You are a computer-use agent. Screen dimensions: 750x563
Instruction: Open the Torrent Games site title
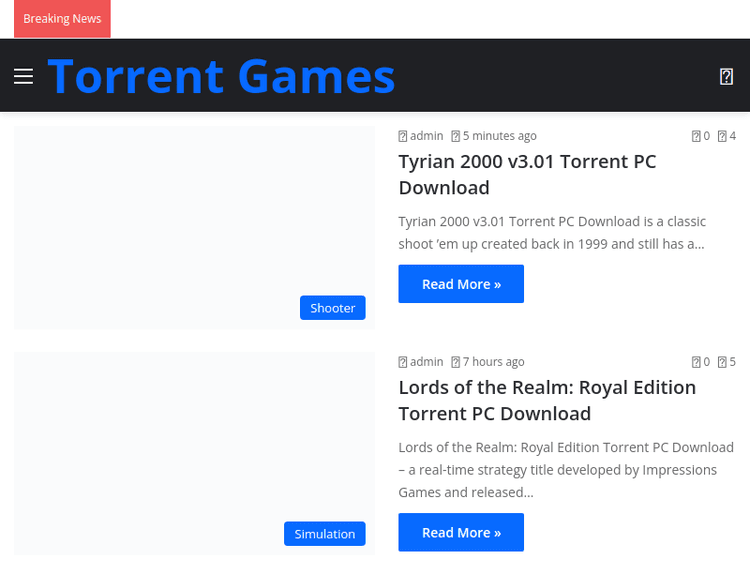[221, 76]
